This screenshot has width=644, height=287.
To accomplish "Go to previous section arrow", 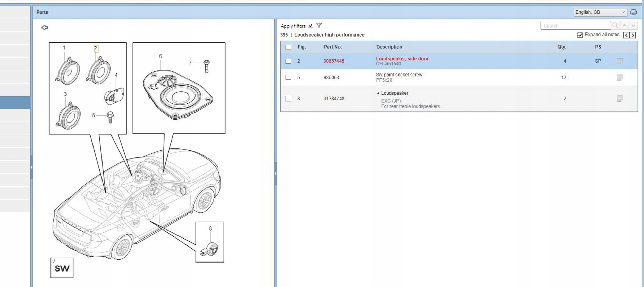I will point(626,35).
